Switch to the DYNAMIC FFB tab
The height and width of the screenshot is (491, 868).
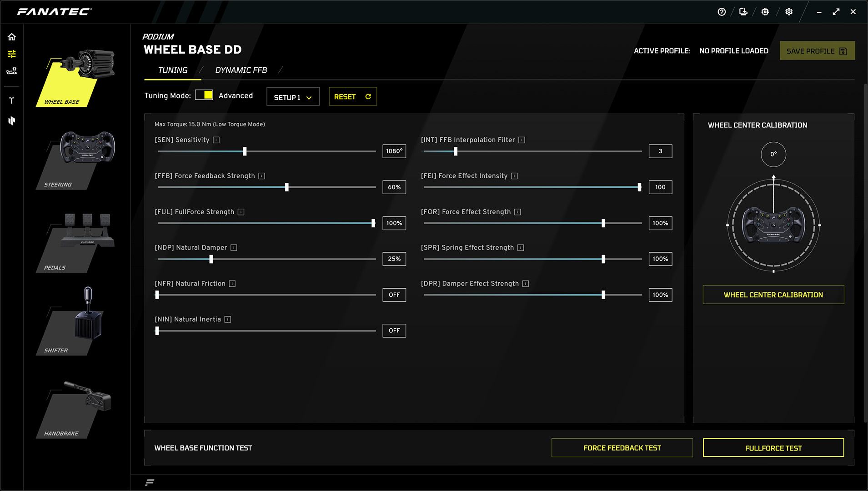pos(241,70)
